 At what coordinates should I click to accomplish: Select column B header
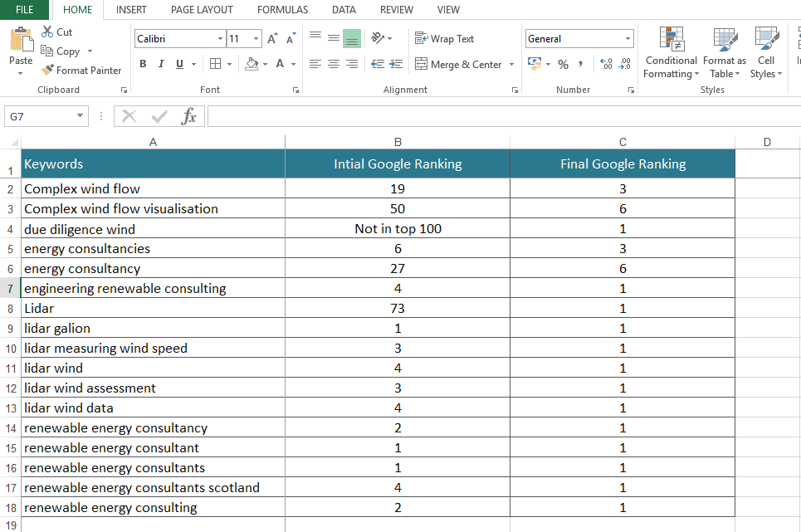click(398, 142)
